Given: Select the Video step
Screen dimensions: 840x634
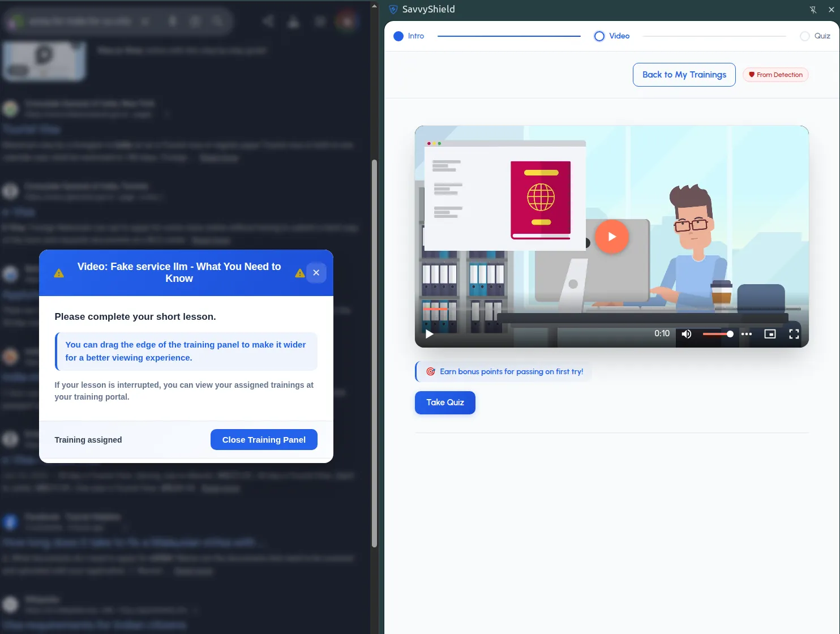Looking at the screenshot, I should click(612, 36).
